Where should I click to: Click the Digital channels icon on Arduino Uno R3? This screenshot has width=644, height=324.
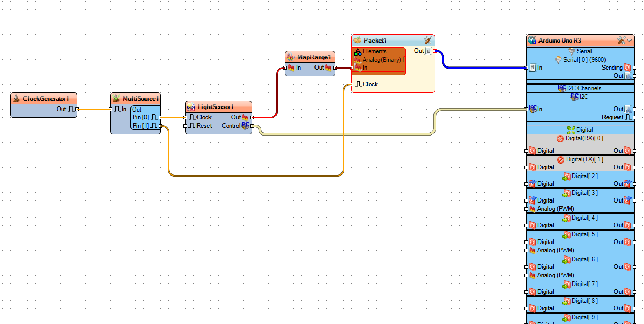pyautogui.click(x=572, y=129)
